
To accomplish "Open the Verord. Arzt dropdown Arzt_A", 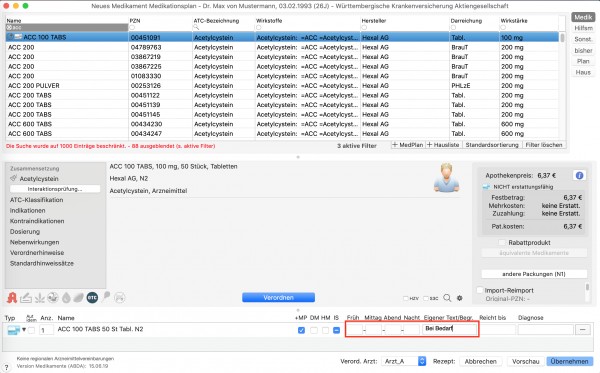I will pyautogui.click(x=404, y=361).
